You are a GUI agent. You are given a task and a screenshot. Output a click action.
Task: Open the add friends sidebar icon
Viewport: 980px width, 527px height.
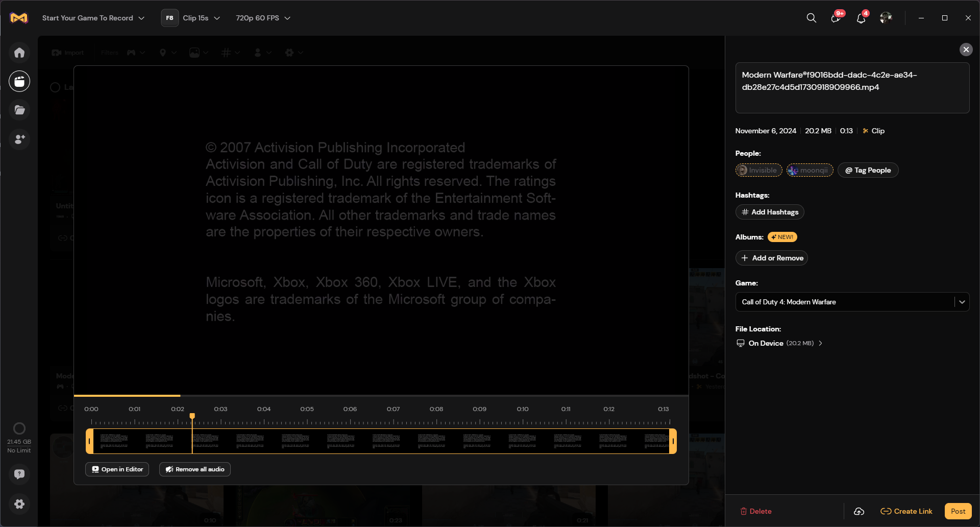click(x=19, y=139)
